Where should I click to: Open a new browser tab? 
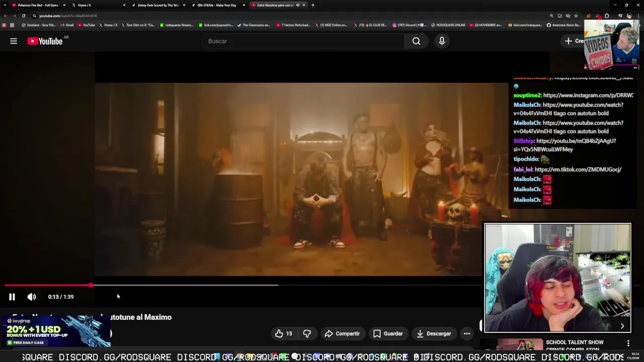pos(312,5)
